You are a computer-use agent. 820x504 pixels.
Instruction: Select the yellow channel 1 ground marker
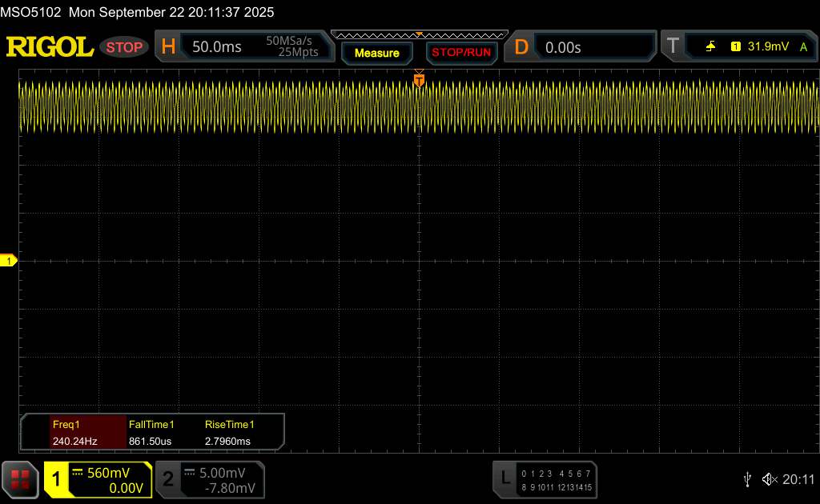click(x=9, y=261)
